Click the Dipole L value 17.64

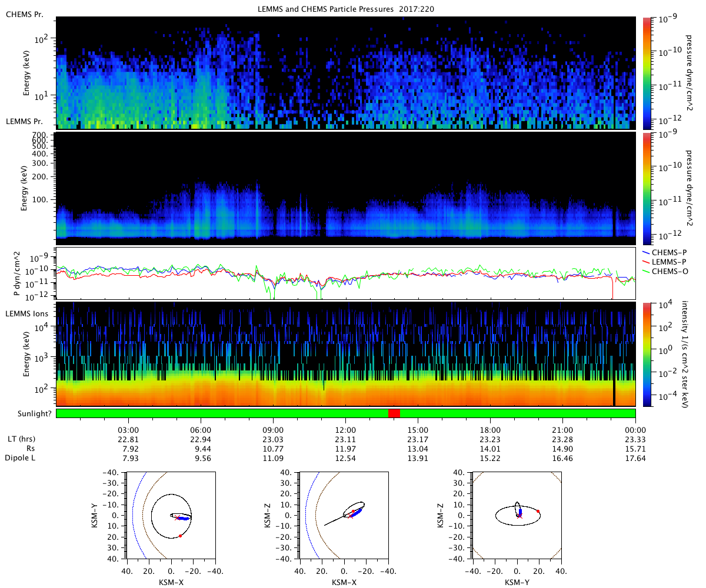point(635,457)
